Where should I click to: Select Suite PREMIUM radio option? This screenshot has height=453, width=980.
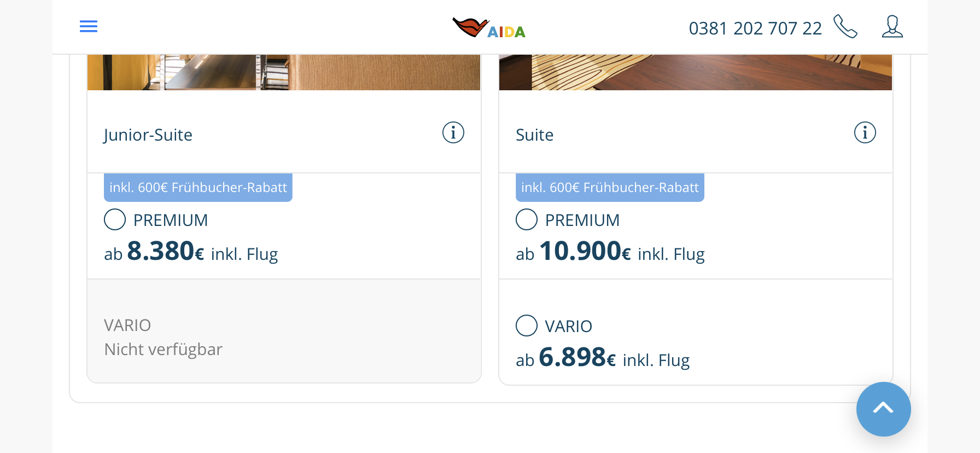coord(527,220)
